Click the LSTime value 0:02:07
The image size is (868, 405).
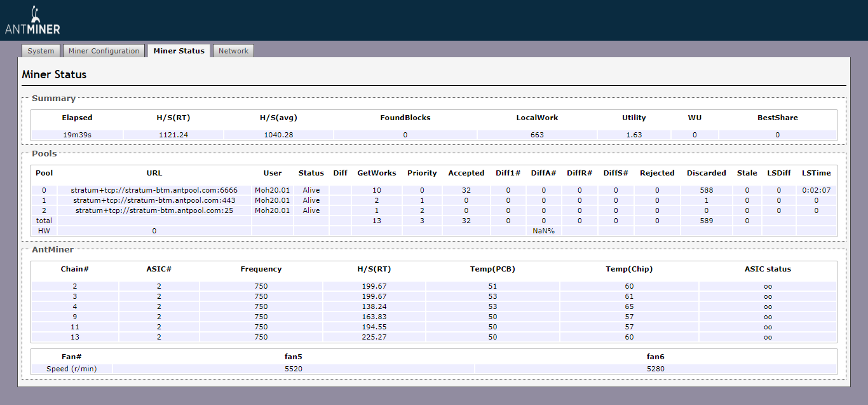(x=817, y=190)
